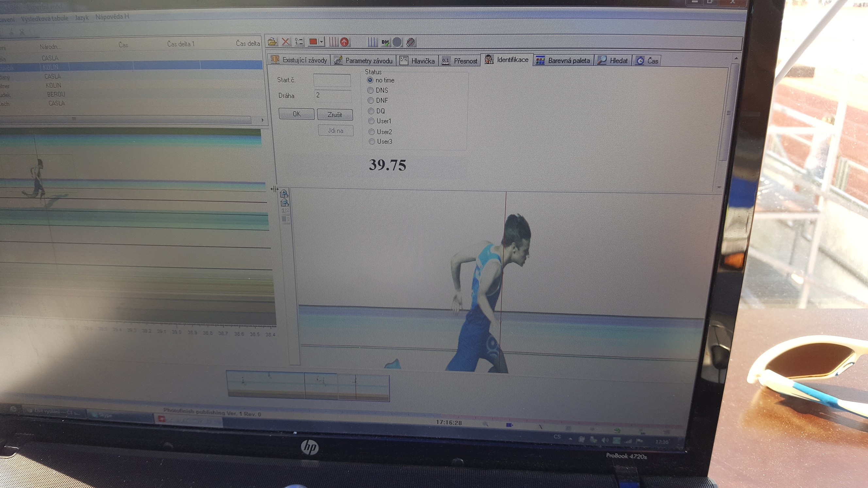Click the volume icon in system tray

(605, 440)
